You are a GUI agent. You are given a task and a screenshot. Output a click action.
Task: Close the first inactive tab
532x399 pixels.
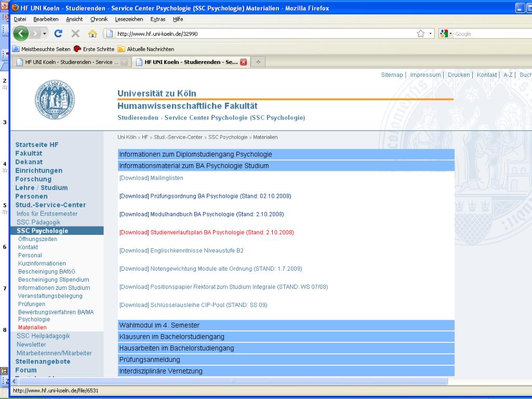point(124,62)
